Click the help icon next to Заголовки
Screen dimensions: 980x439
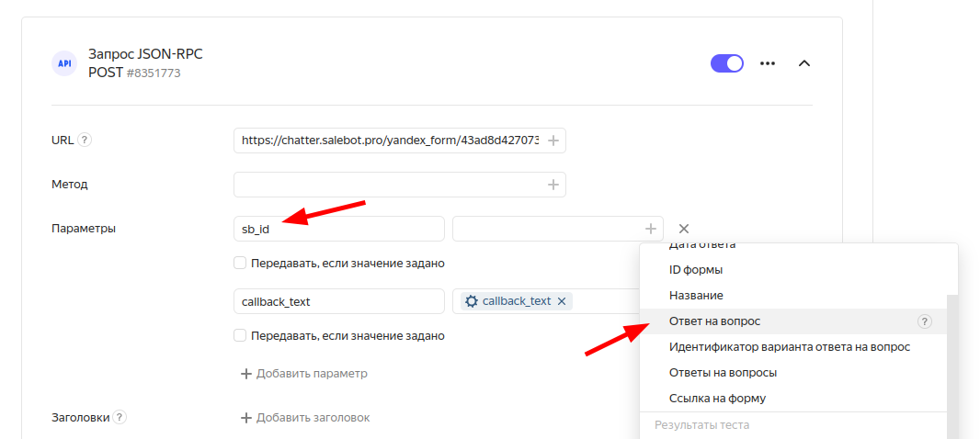[x=120, y=418]
